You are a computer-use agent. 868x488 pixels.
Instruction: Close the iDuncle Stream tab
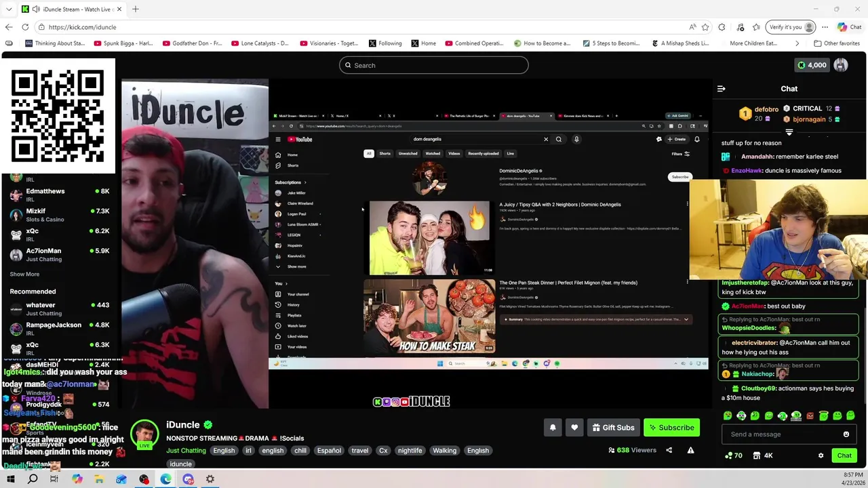click(x=119, y=9)
